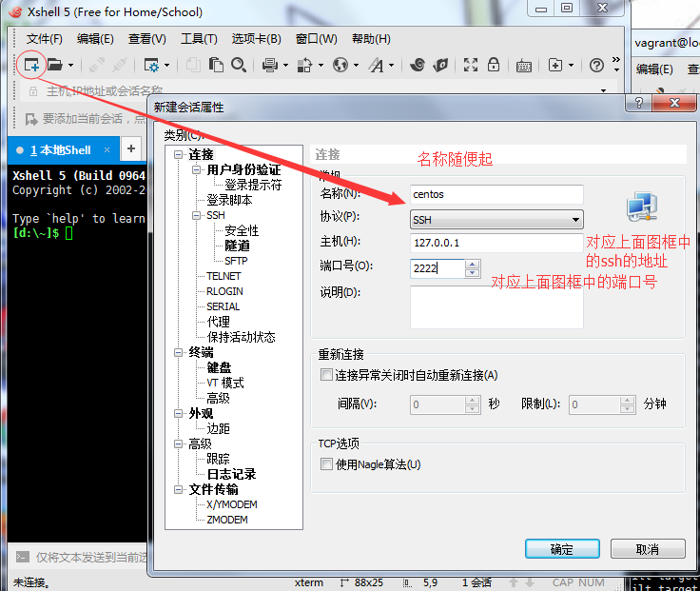Open the address bar dropdown arrow
The width and height of the screenshot is (700, 591).
pyautogui.click(x=603, y=90)
